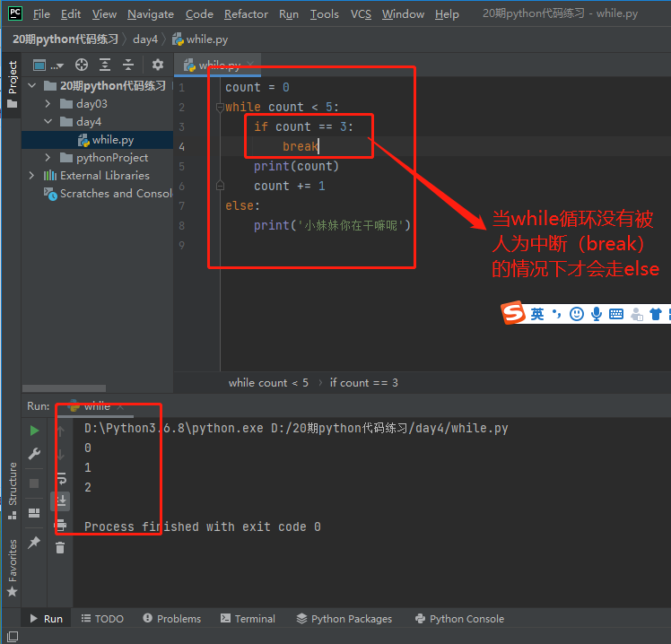This screenshot has height=644, width=671.
Task: Open the Python Console tab
Action: coord(459,619)
